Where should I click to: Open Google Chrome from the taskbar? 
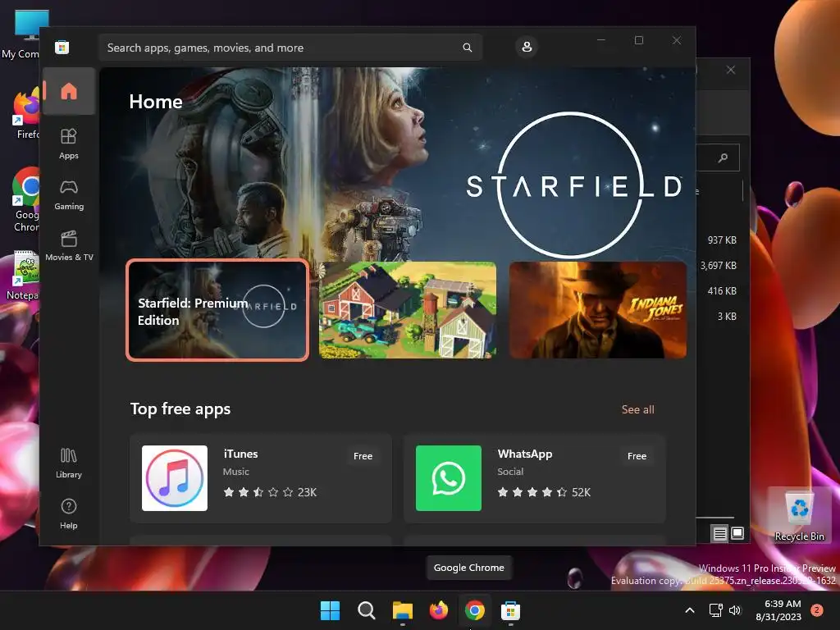point(475,610)
